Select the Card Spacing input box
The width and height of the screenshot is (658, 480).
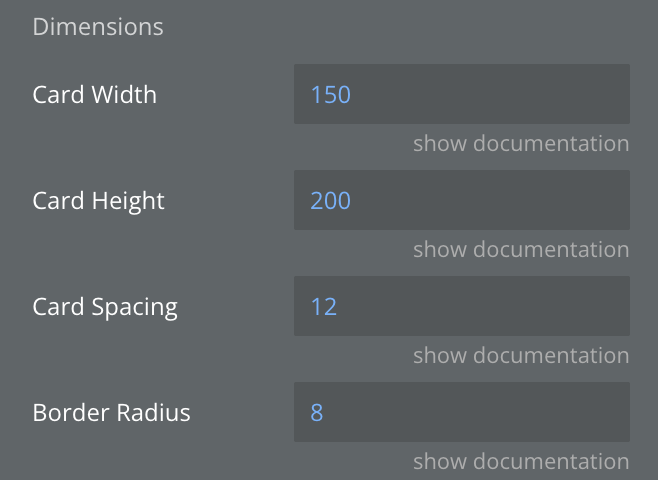click(461, 306)
